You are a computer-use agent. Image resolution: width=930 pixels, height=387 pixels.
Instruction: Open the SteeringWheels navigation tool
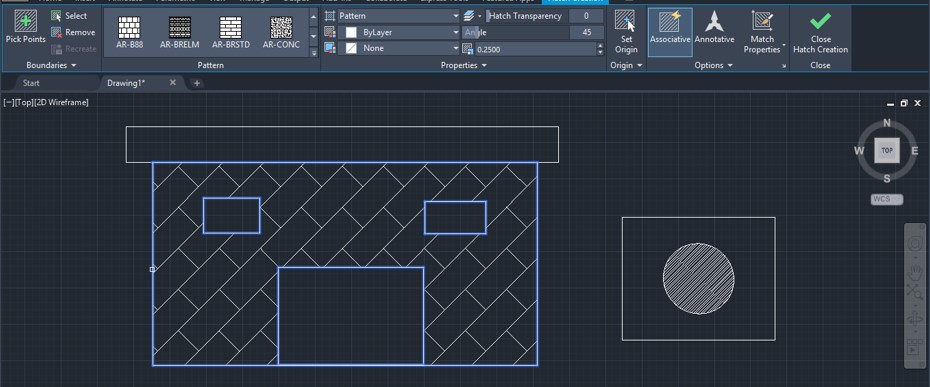(x=915, y=244)
